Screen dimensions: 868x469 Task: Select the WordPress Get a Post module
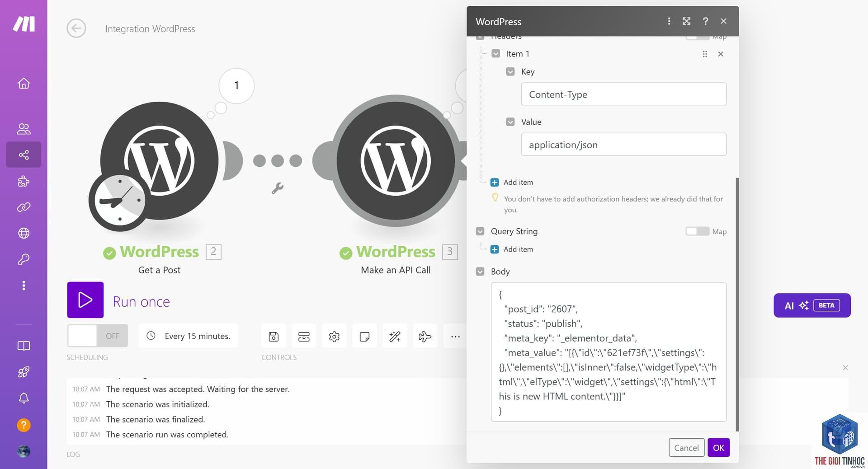[x=159, y=160]
